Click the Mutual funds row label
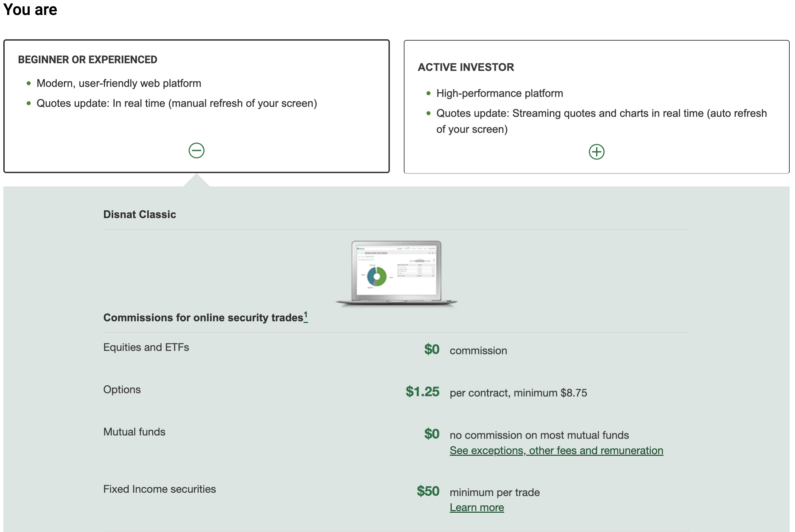Image resolution: width=795 pixels, height=532 pixels. pyautogui.click(x=134, y=432)
